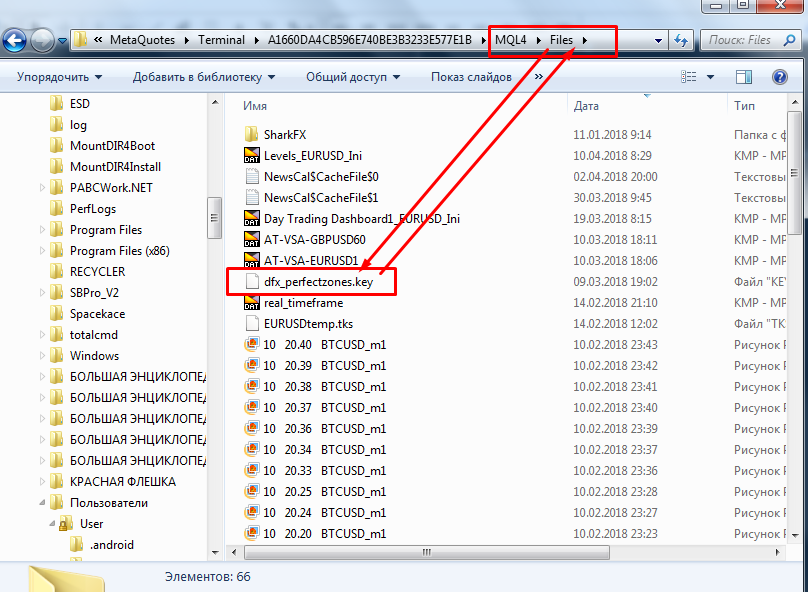Sort by the Дата column header
Image resolution: width=808 pixels, height=592 pixels.
pyautogui.click(x=586, y=106)
